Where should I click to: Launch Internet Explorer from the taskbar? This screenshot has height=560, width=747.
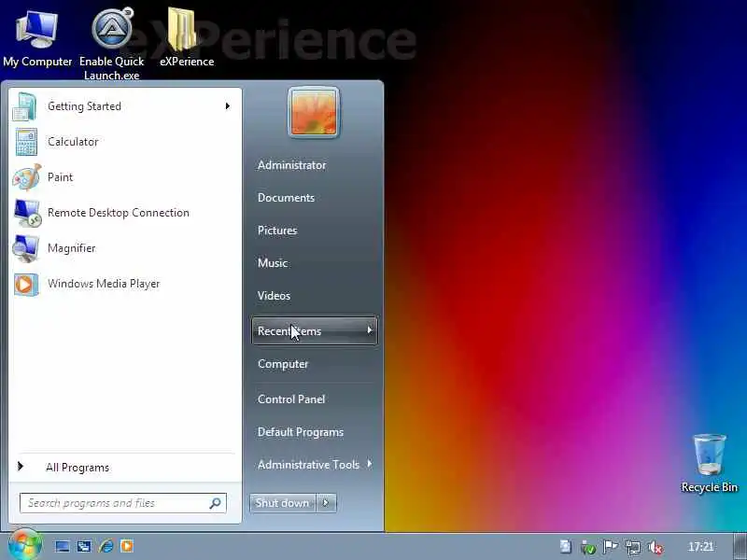pyautogui.click(x=106, y=546)
